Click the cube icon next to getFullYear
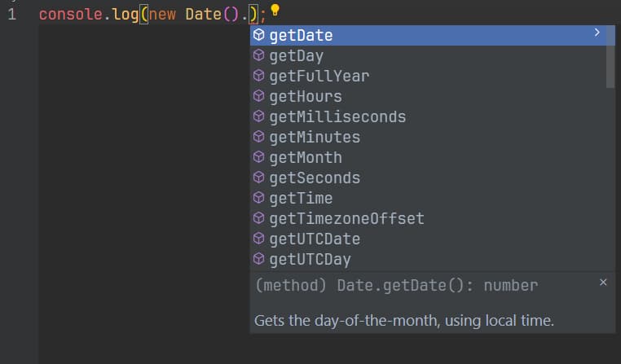The image size is (621, 364). pos(258,76)
